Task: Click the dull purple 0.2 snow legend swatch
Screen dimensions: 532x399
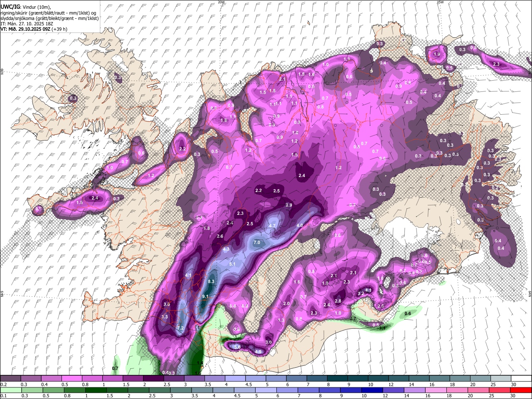Action: (x=10, y=378)
